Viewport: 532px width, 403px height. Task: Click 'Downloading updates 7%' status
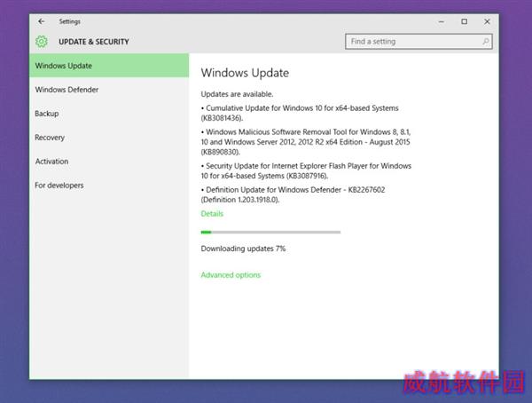tap(243, 249)
